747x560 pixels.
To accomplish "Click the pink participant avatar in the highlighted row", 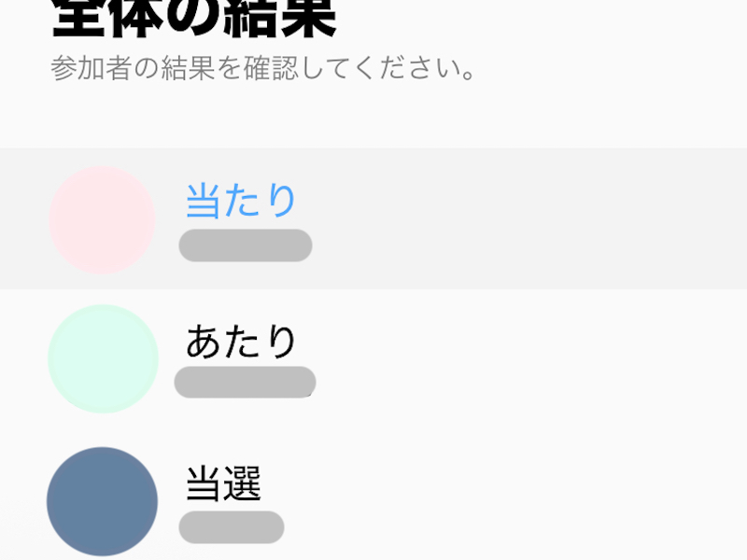I will tap(103, 217).
